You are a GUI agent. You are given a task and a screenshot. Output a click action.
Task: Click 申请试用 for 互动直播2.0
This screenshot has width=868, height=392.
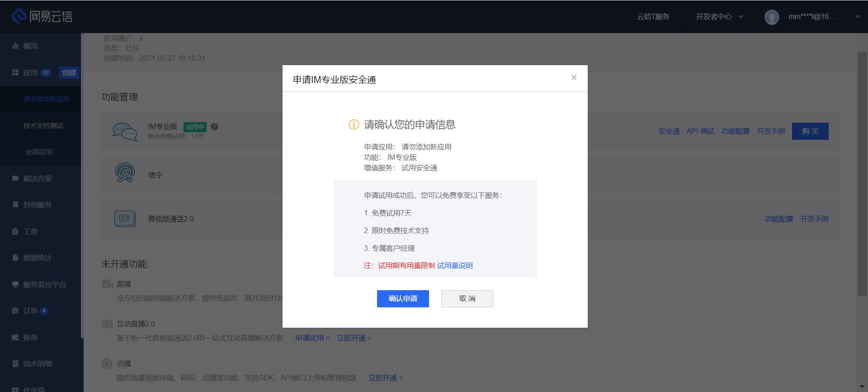click(312, 338)
